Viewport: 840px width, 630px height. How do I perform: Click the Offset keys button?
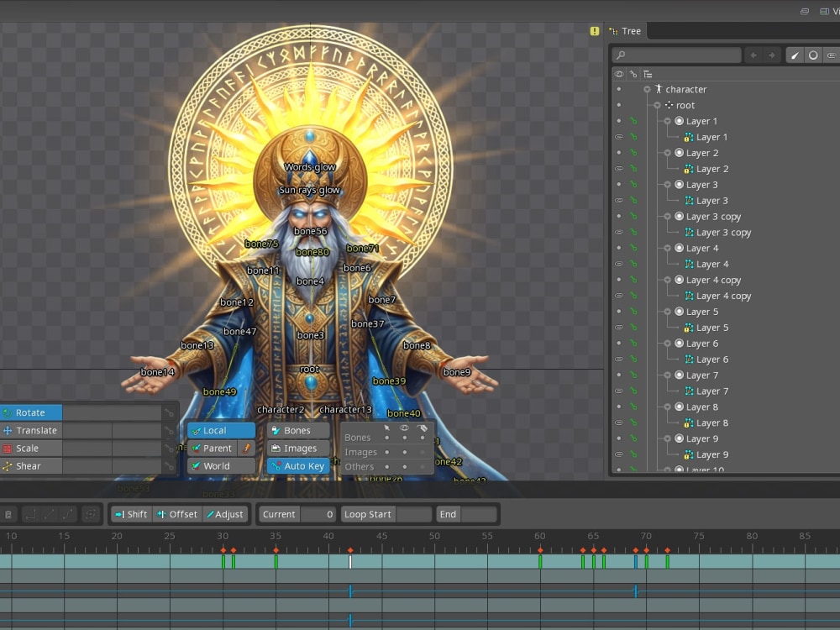pyautogui.click(x=177, y=514)
